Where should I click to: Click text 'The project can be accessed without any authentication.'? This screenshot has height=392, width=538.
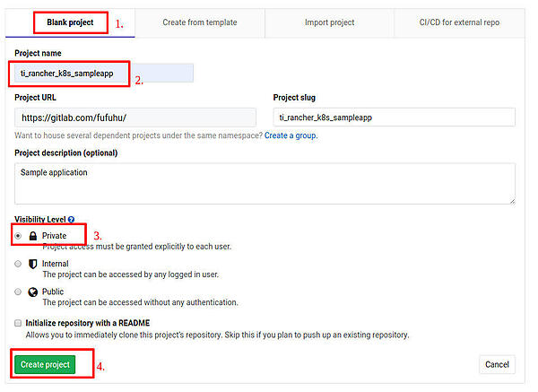click(x=141, y=302)
